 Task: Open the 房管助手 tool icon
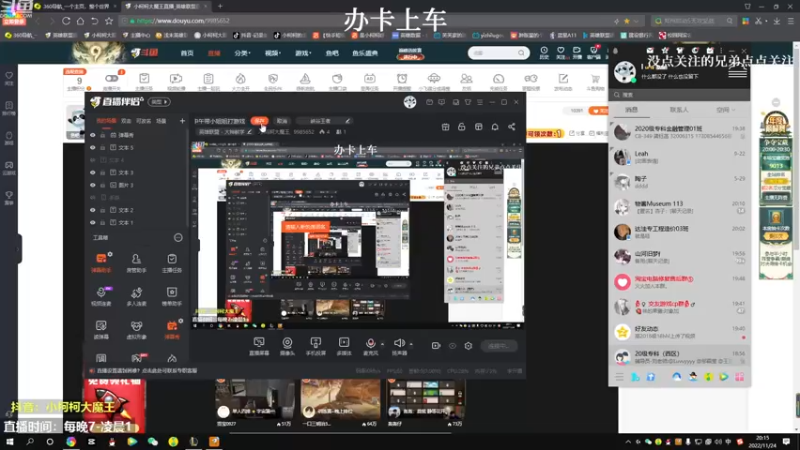tap(136, 262)
